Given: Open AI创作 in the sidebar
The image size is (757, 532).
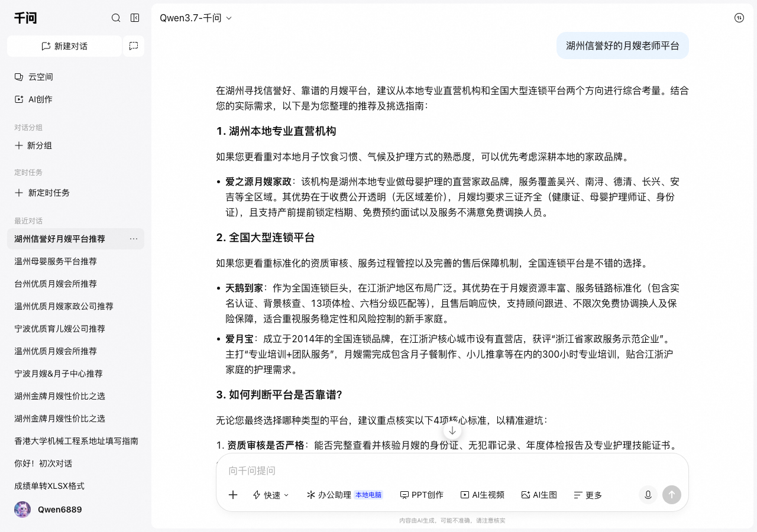Looking at the screenshot, I should pyautogui.click(x=76, y=99).
